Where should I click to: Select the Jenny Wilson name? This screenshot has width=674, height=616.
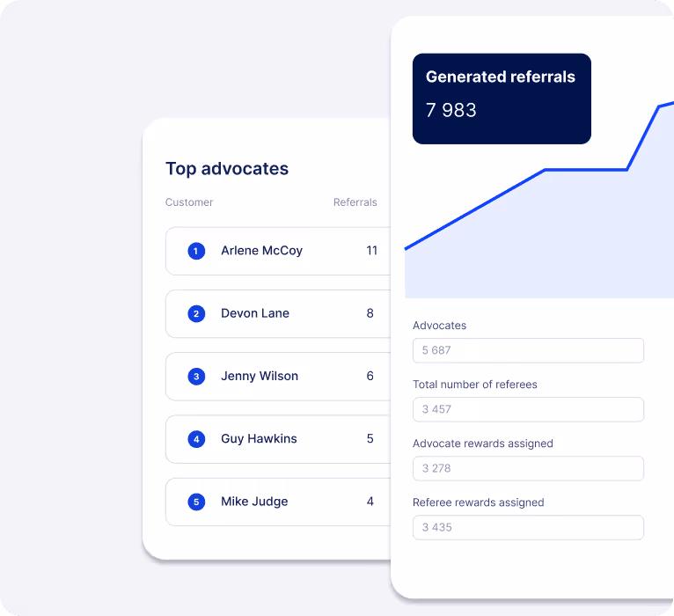tap(260, 376)
